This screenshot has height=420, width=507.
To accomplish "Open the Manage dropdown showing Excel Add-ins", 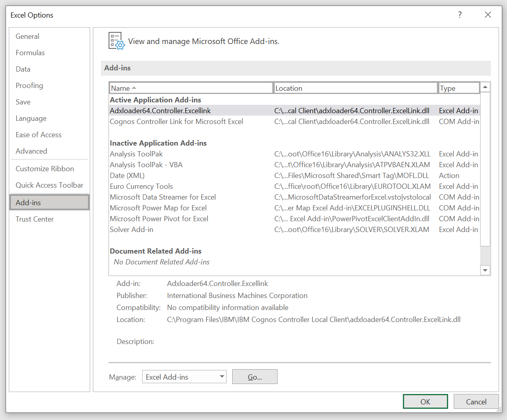I will click(x=184, y=377).
